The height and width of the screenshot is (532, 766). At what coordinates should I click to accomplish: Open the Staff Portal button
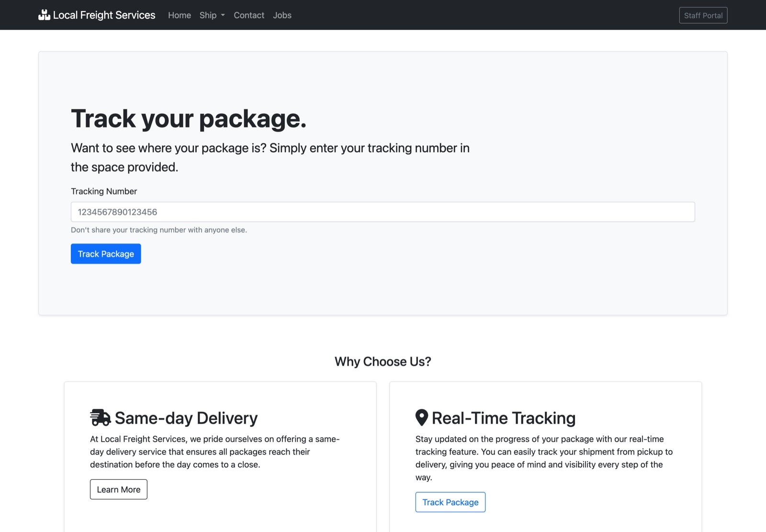pyautogui.click(x=703, y=15)
